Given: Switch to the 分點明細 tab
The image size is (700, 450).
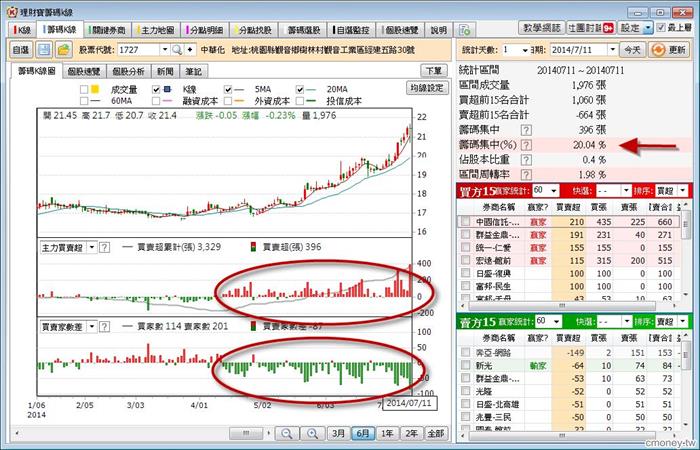Looking at the screenshot, I should (x=204, y=30).
